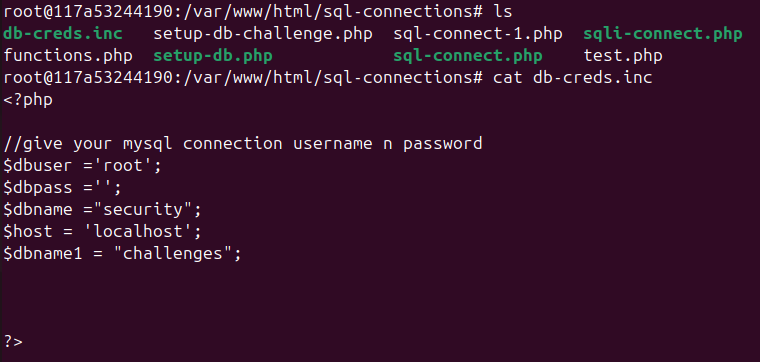Click the green sqli-connect.php filename
Image resolution: width=760 pixels, height=362 pixels.
663,34
